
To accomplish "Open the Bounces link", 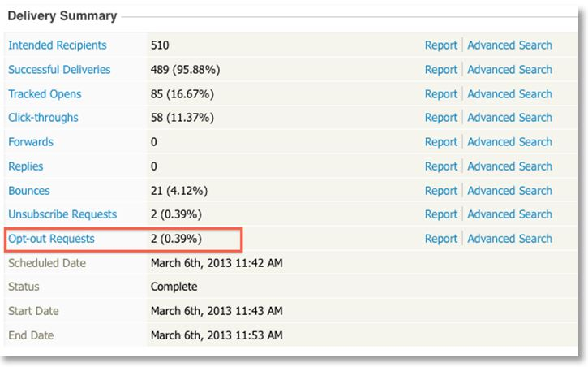I will [29, 191].
